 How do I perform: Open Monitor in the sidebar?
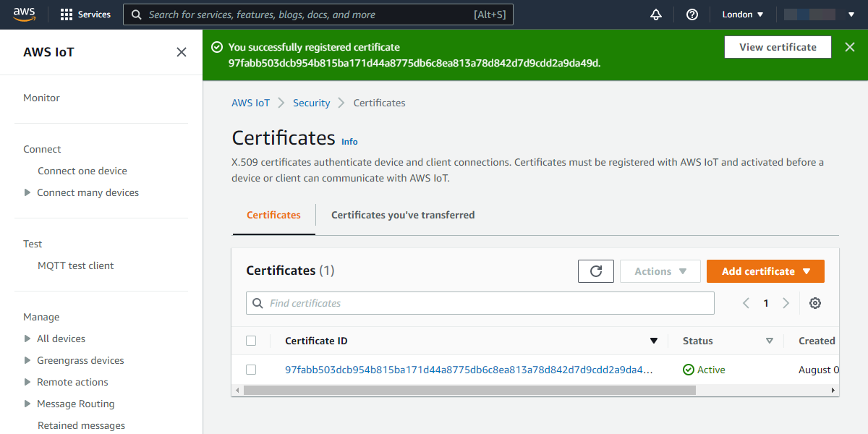tap(41, 98)
